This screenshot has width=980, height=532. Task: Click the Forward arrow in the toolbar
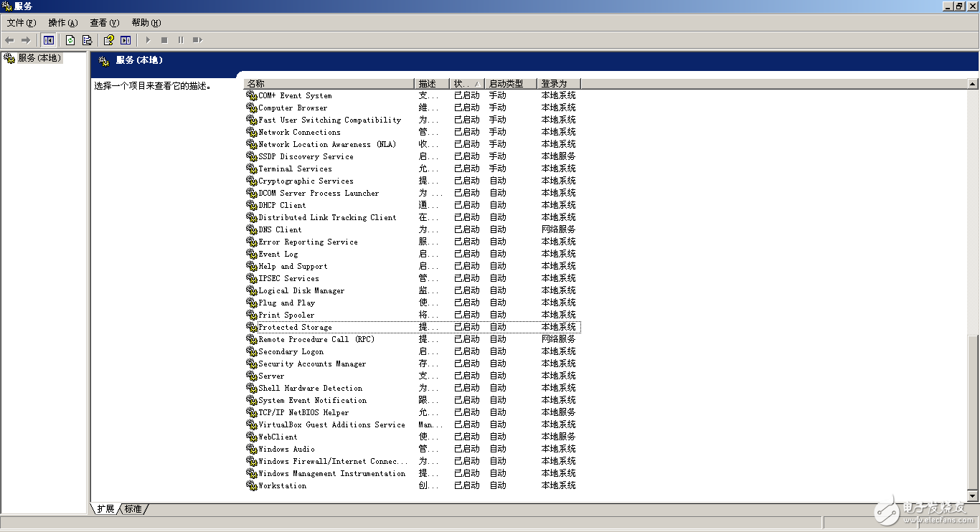(x=26, y=40)
